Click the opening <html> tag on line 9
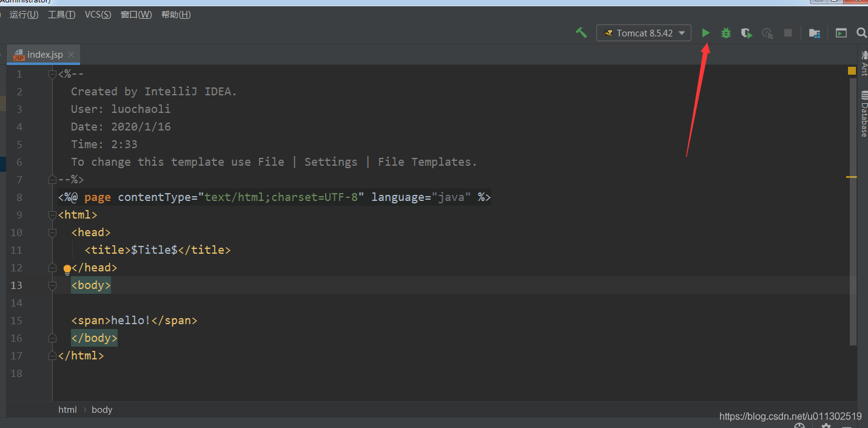This screenshot has width=868, height=428. click(x=78, y=215)
